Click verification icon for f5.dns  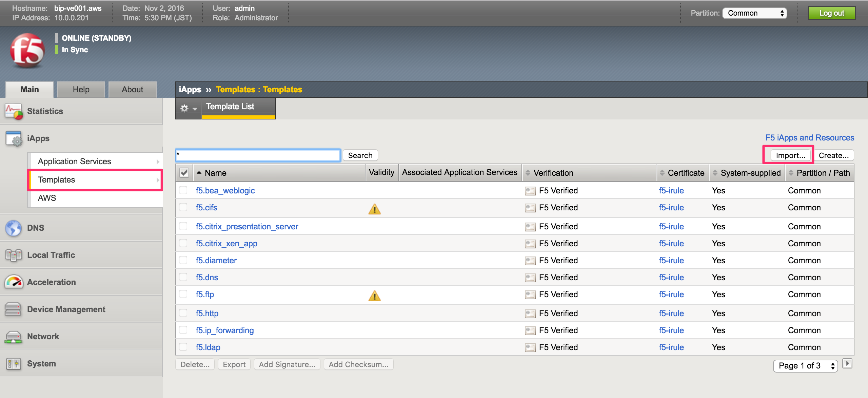[530, 278]
